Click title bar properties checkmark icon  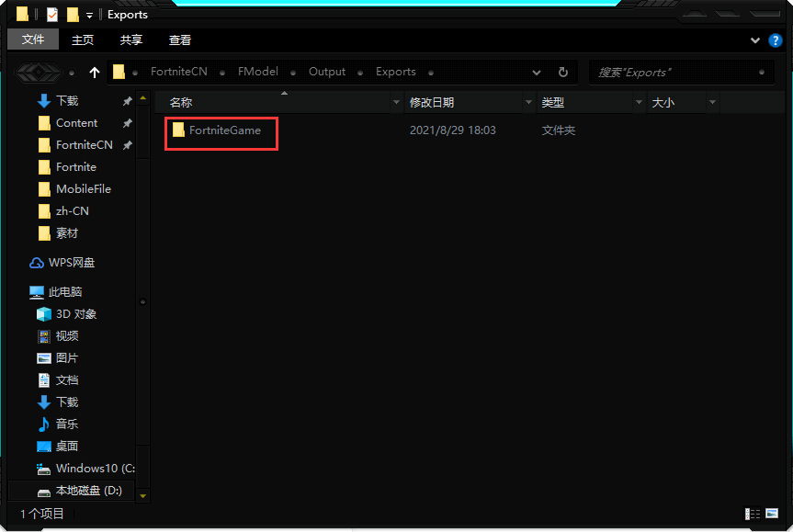click(x=52, y=15)
